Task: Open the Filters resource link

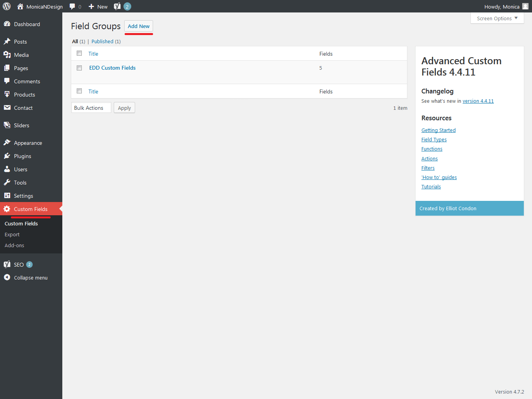Action: pyautogui.click(x=428, y=168)
